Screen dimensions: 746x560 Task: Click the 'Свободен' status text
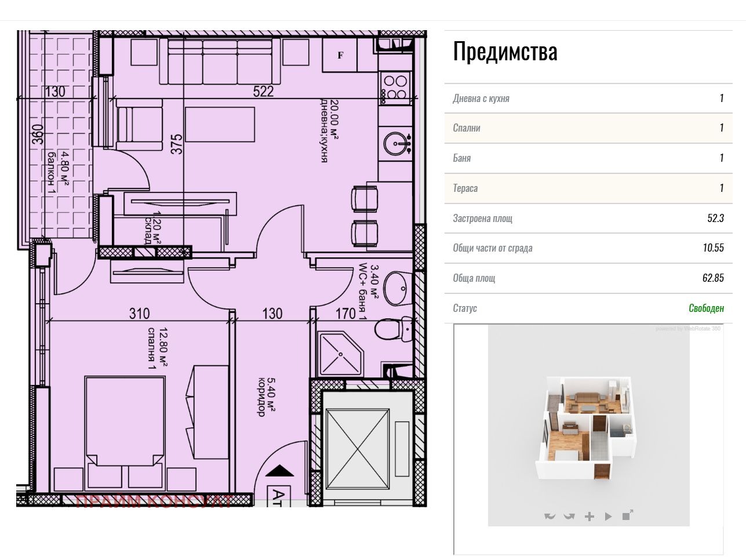(x=706, y=308)
